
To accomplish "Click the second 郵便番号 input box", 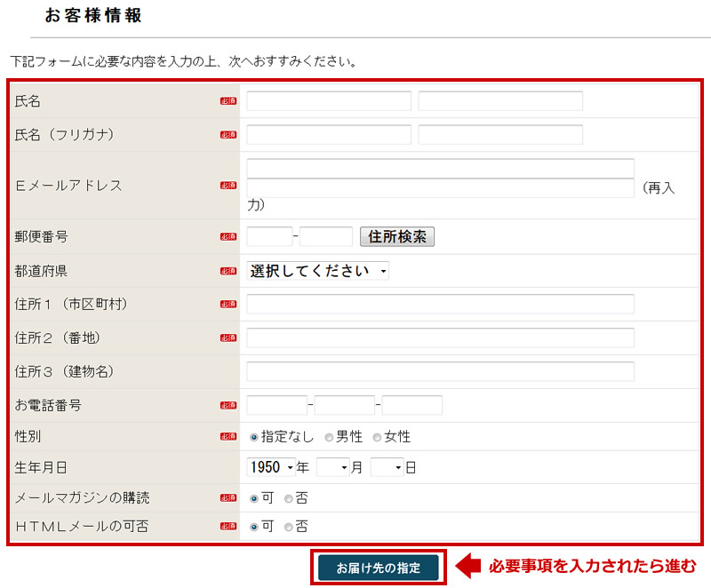I will 326,236.
